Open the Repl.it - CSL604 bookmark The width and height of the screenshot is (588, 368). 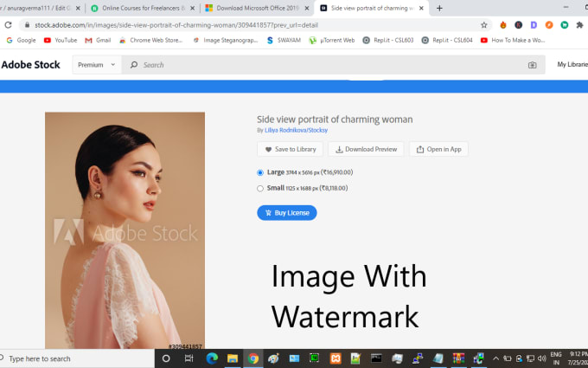pos(447,40)
